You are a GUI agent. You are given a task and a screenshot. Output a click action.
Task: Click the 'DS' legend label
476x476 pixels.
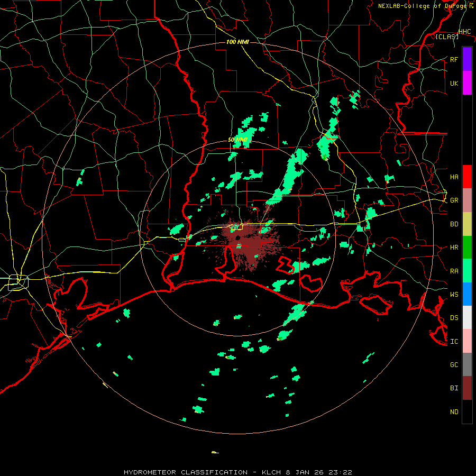coord(454,318)
